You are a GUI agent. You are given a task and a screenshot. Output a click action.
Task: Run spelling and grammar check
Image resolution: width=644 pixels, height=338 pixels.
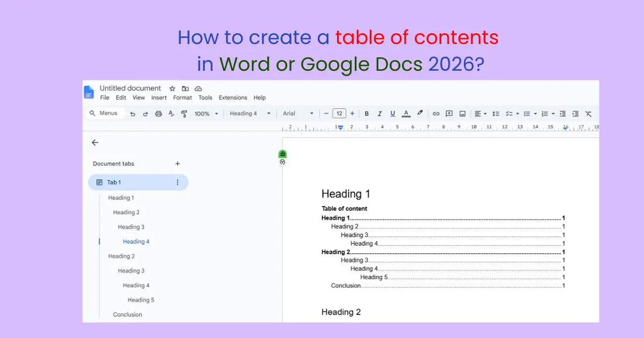(171, 114)
